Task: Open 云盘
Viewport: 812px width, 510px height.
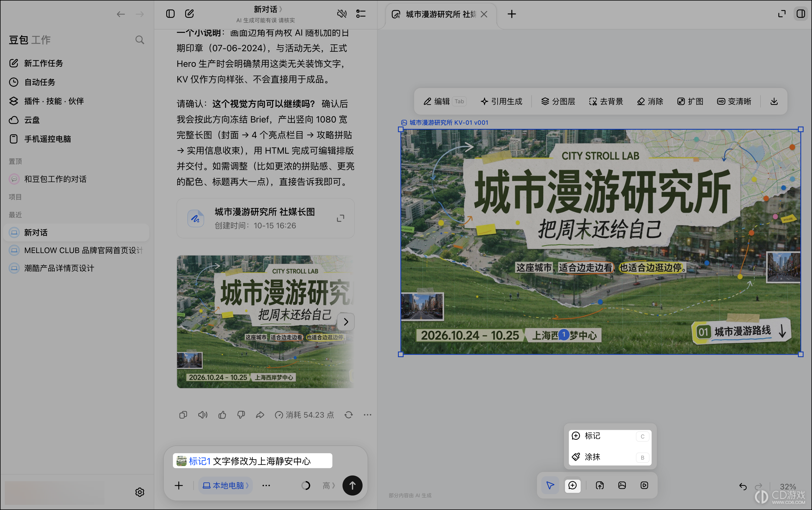Action: [77, 120]
